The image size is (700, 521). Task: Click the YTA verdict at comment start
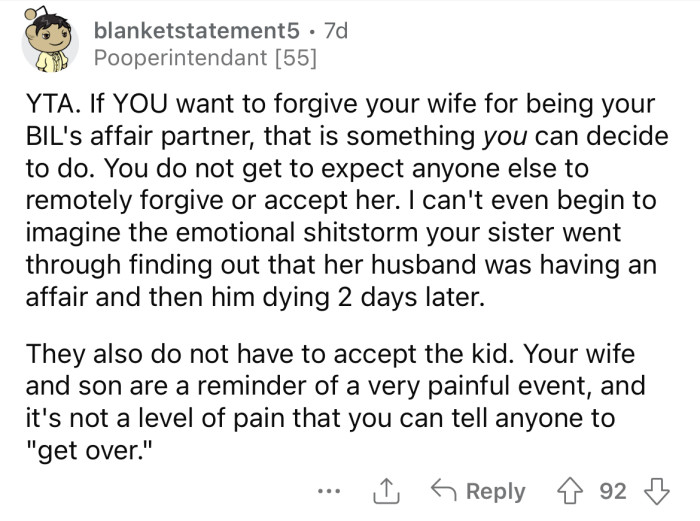(50, 104)
